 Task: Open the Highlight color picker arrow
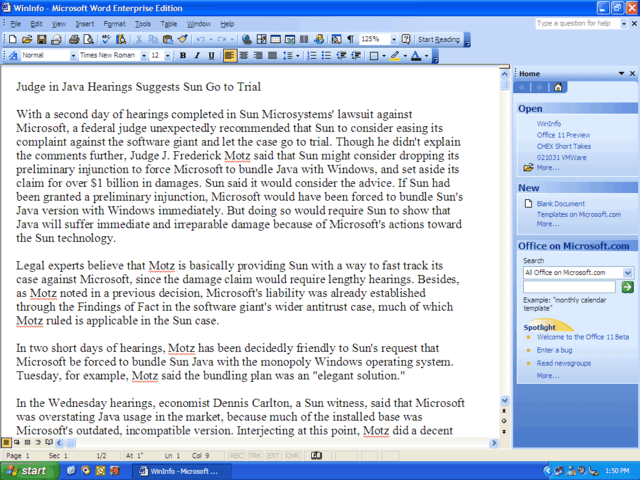(x=405, y=56)
